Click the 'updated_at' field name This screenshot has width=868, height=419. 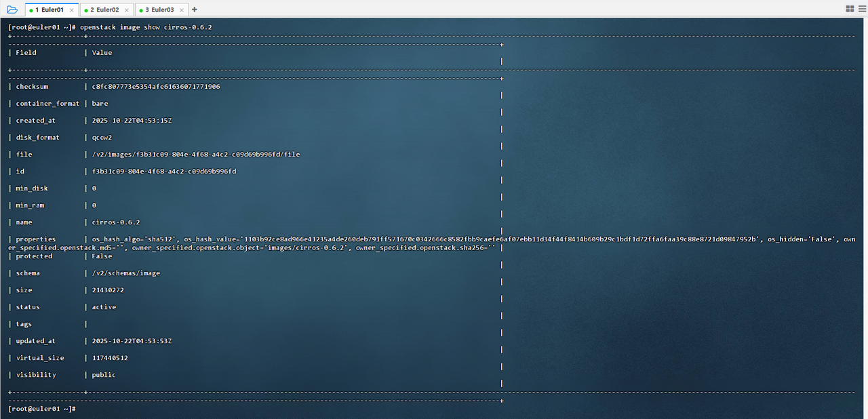(x=36, y=341)
